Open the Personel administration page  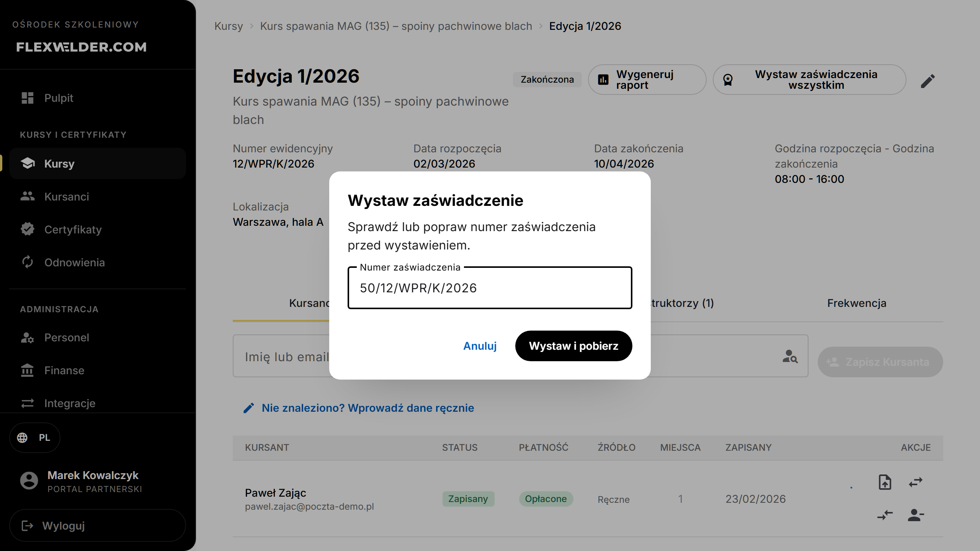98,337
